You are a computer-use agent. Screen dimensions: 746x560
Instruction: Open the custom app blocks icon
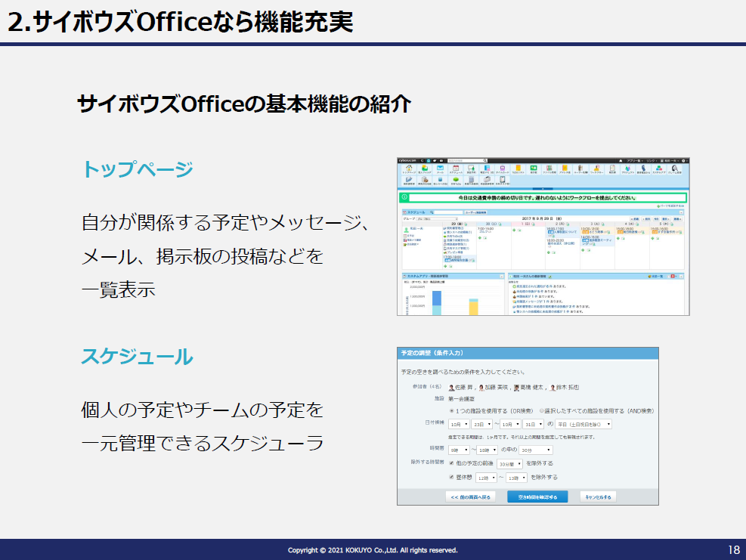(x=659, y=168)
